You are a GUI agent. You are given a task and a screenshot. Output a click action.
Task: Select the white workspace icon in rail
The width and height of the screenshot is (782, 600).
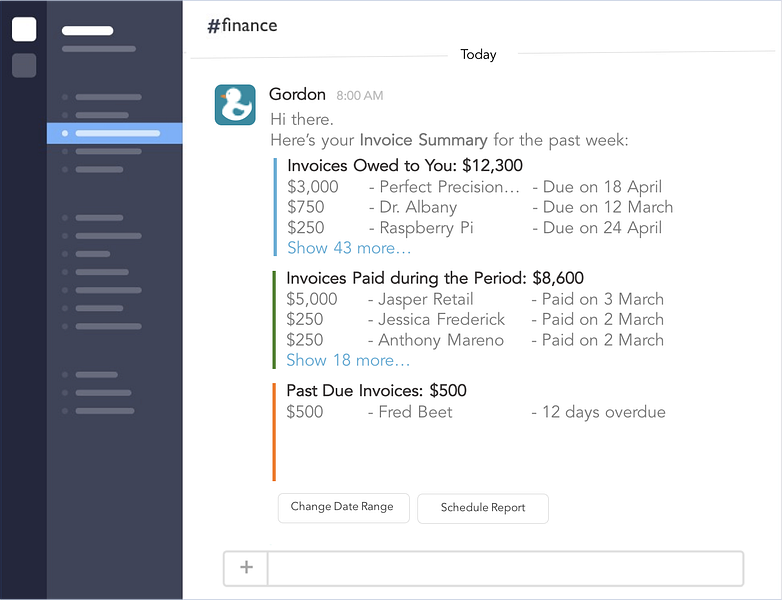tap(24, 29)
